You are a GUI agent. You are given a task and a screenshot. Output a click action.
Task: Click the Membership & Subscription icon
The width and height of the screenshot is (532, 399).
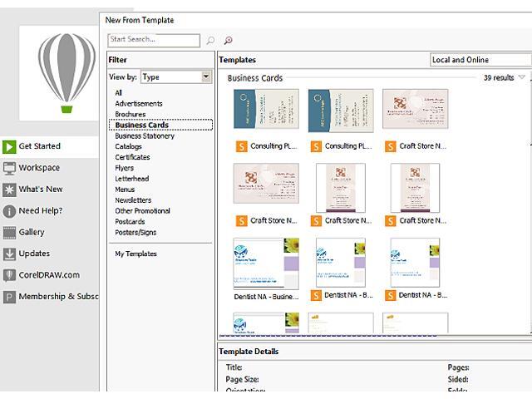tap(9, 297)
